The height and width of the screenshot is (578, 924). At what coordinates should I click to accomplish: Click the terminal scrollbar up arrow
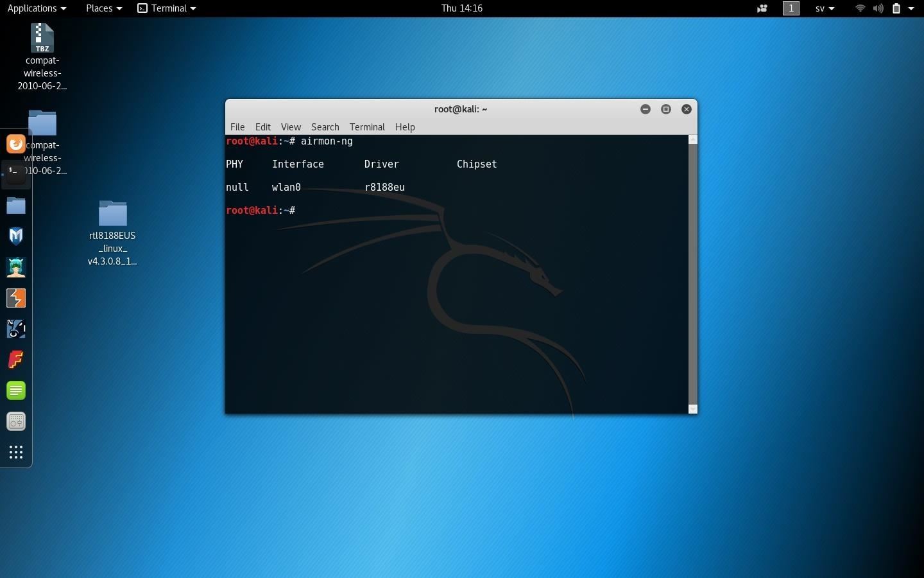(693, 139)
